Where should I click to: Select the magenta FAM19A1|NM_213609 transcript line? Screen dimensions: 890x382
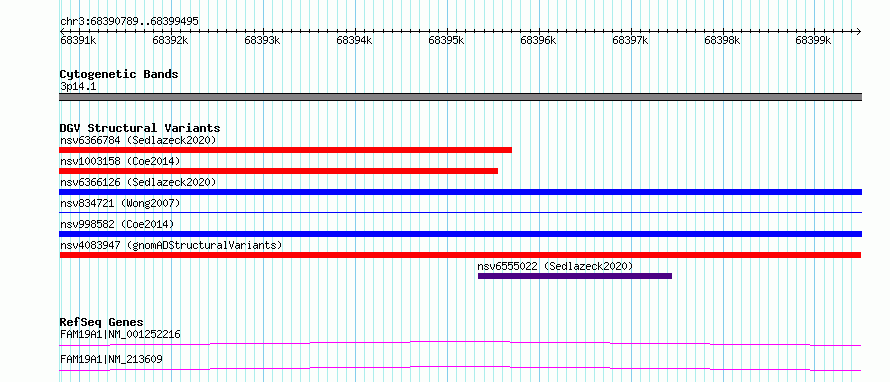pyautogui.click(x=460, y=368)
